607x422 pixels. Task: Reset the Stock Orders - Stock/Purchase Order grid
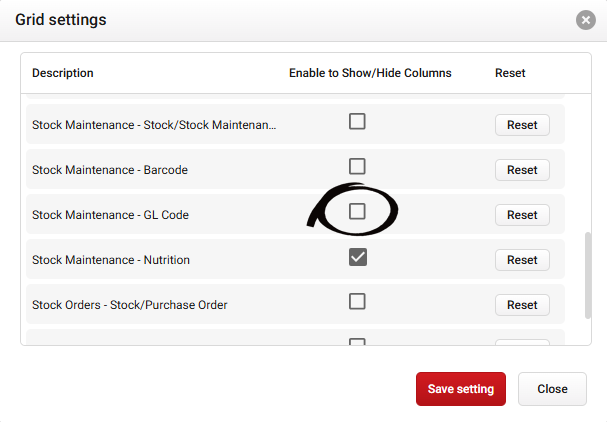(x=522, y=305)
